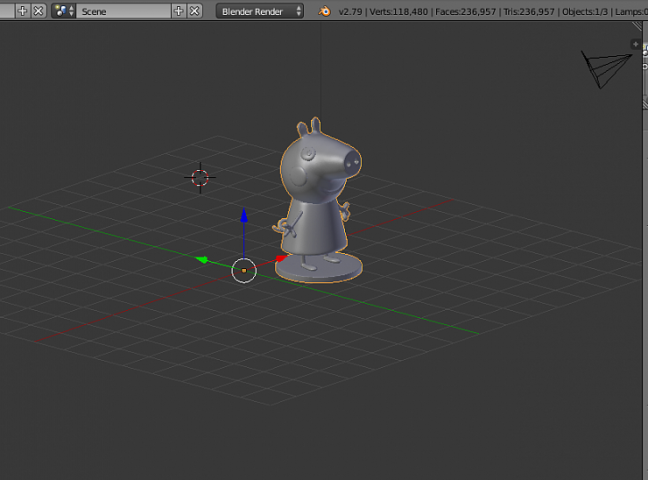The width and height of the screenshot is (648, 480).
Task: Click the Objects:1/3 statistic
Action: click(x=585, y=12)
